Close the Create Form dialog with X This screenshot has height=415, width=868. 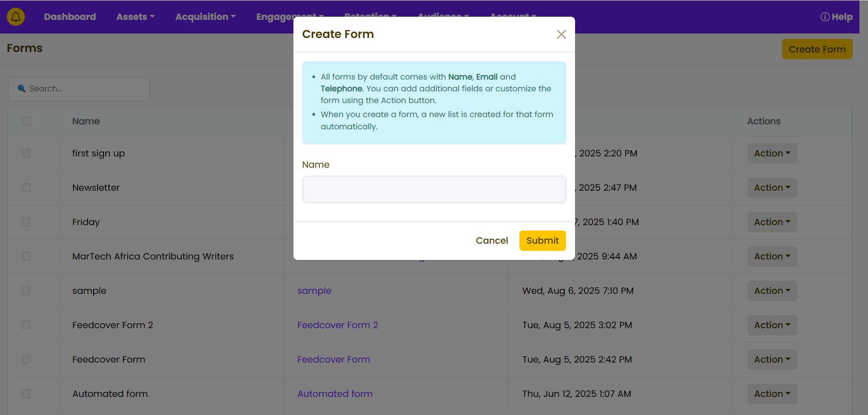coord(561,34)
